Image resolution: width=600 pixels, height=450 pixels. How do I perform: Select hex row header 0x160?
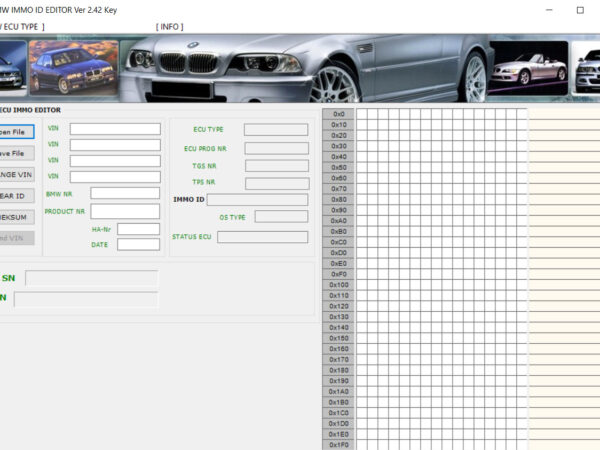338,349
